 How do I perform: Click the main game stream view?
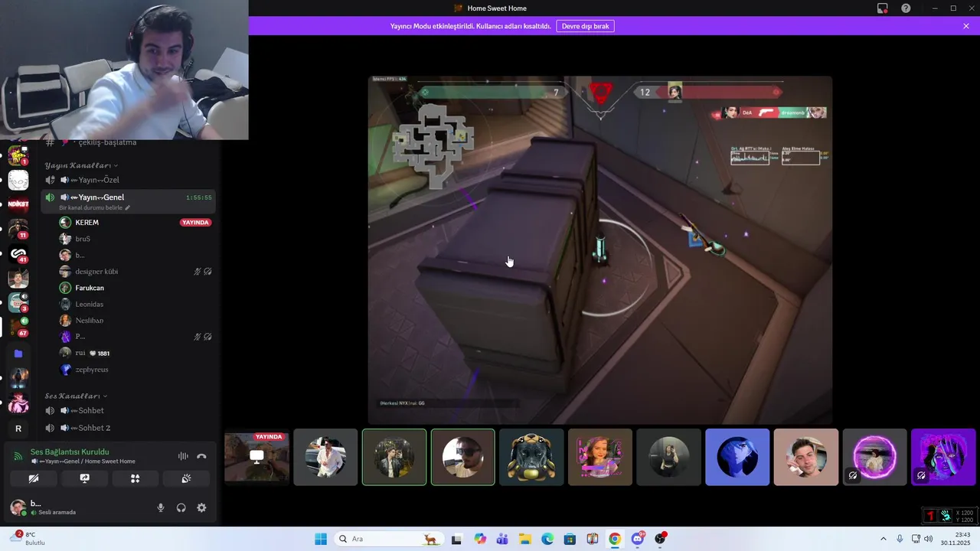(599, 250)
